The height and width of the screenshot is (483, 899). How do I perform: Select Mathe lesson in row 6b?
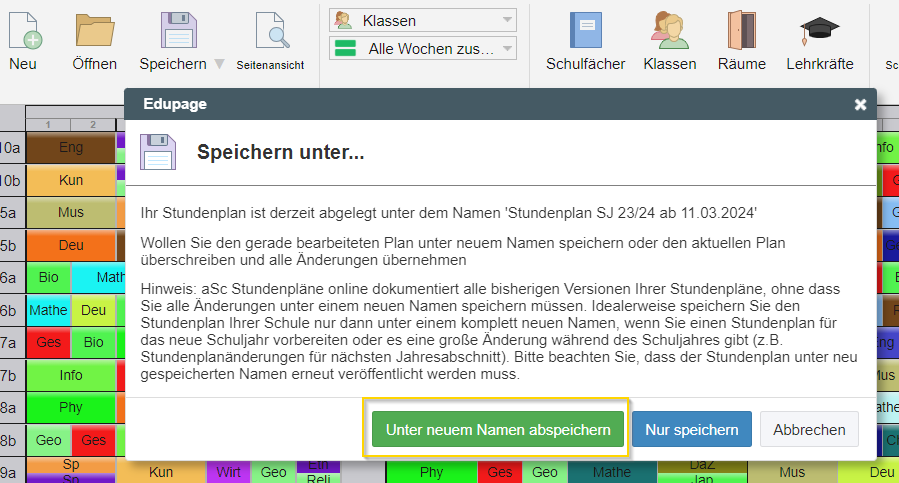(x=49, y=310)
